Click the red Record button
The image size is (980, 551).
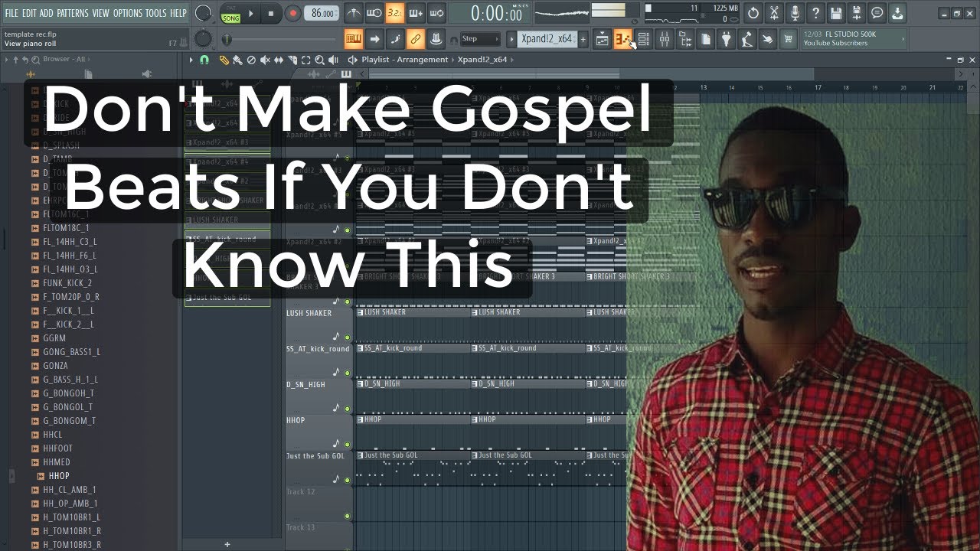(x=292, y=13)
